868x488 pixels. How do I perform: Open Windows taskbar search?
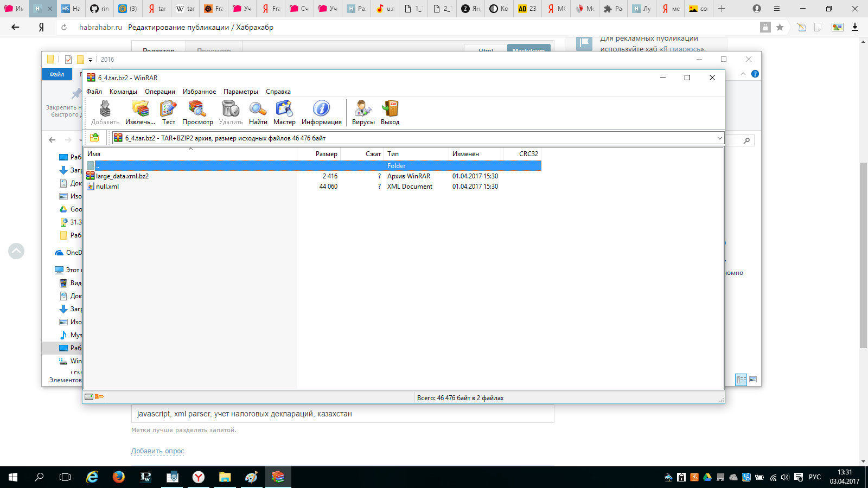(x=39, y=477)
